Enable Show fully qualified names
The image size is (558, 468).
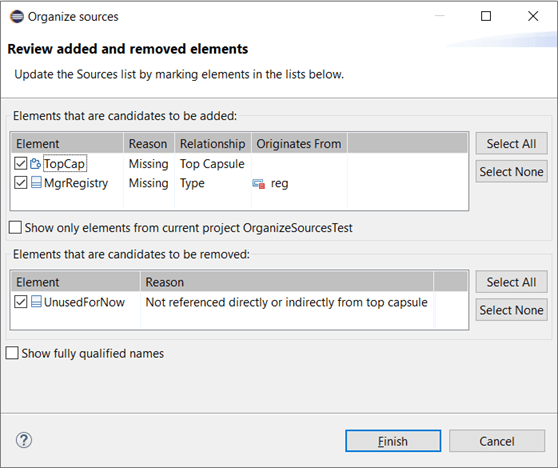tap(12, 353)
